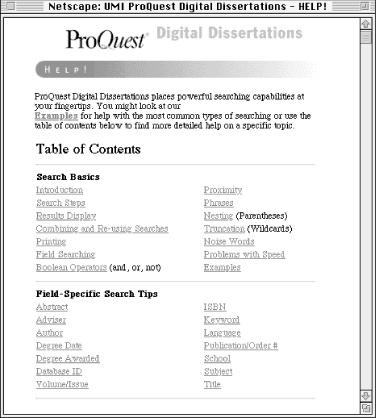Follow the Publication/Order # link

[241, 346]
